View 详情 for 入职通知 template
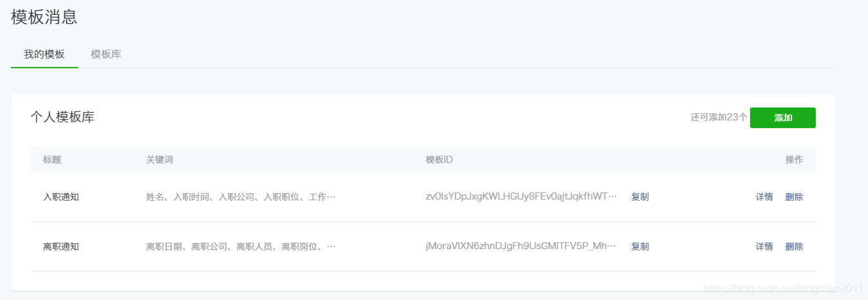Image resolution: width=868 pixels, height=300 pixels. [764, 197]
